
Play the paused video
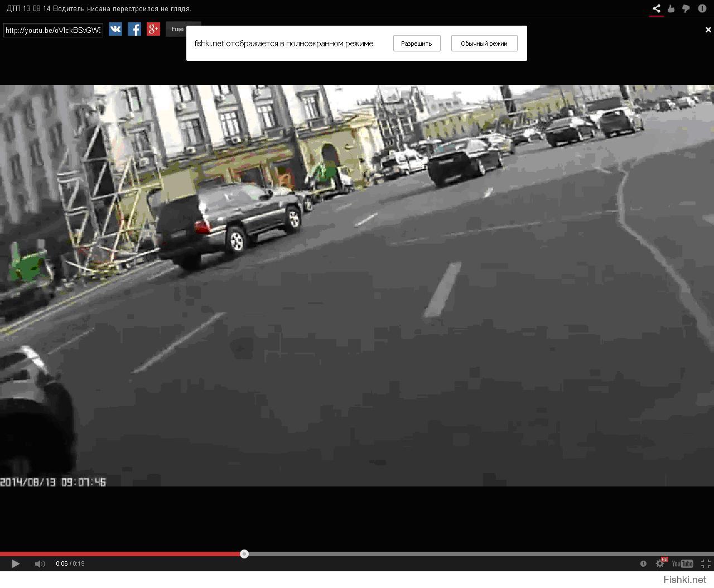[16, 563]
